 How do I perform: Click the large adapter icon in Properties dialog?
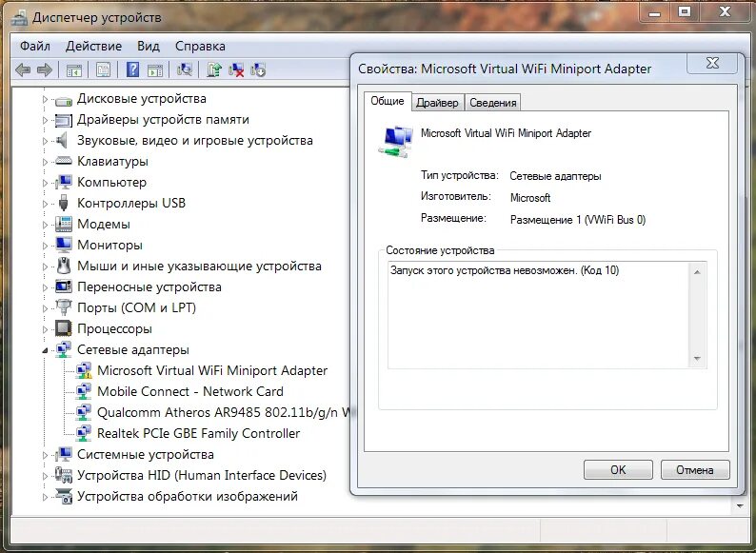tap(395, 141)
